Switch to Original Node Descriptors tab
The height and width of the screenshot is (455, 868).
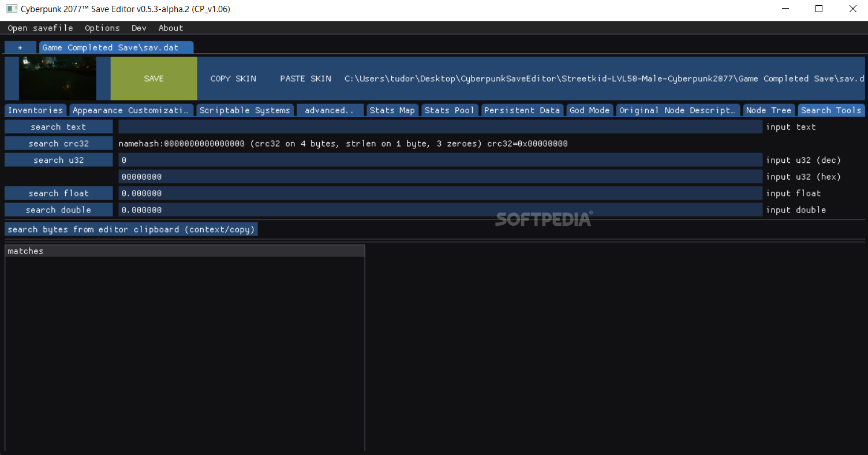click(x=678, y=110)
